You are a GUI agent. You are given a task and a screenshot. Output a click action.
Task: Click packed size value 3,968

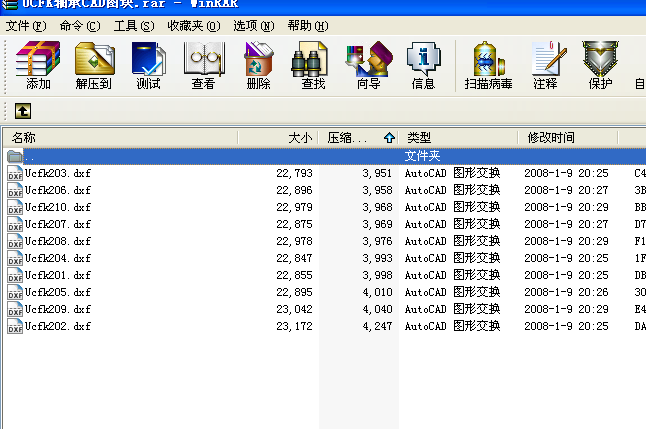(x=377, y=207)
